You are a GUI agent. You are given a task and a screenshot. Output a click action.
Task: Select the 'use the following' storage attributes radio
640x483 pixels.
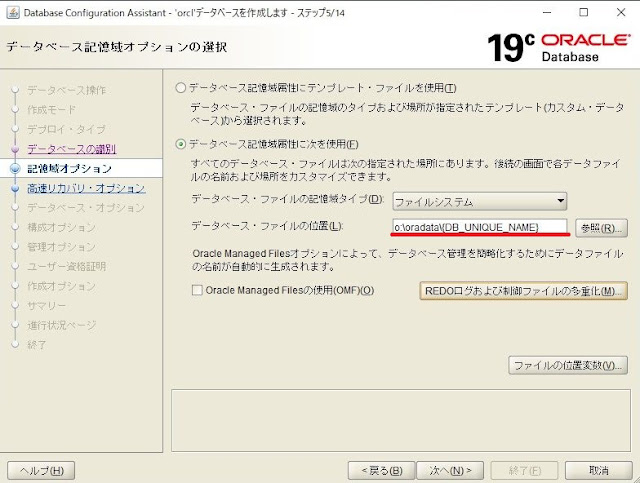click(x=180, y=144)
